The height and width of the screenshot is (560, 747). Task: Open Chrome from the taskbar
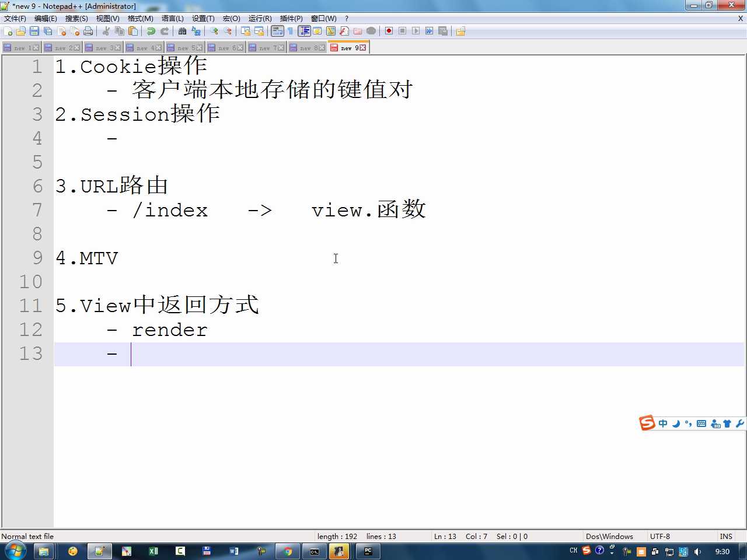pos(288,551)
